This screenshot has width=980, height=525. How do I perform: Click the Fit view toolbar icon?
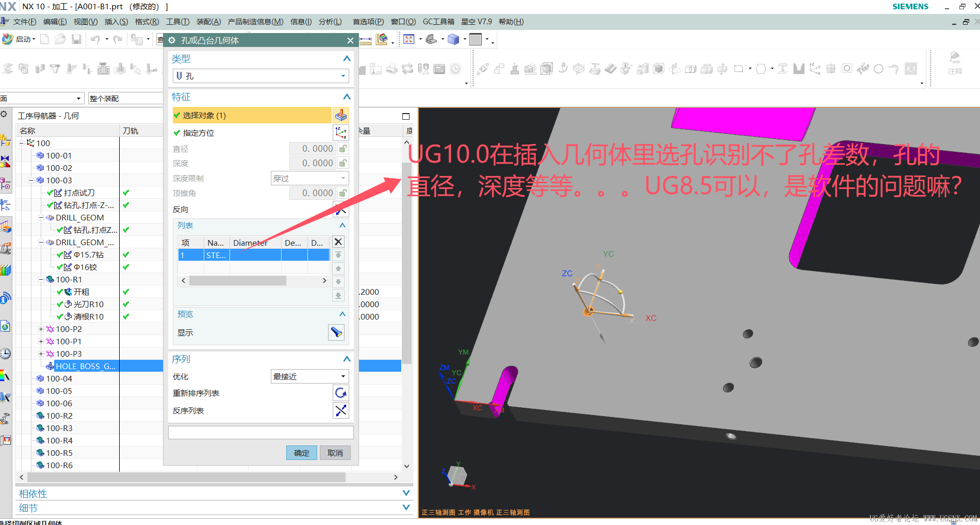click(x=409, y=40)
